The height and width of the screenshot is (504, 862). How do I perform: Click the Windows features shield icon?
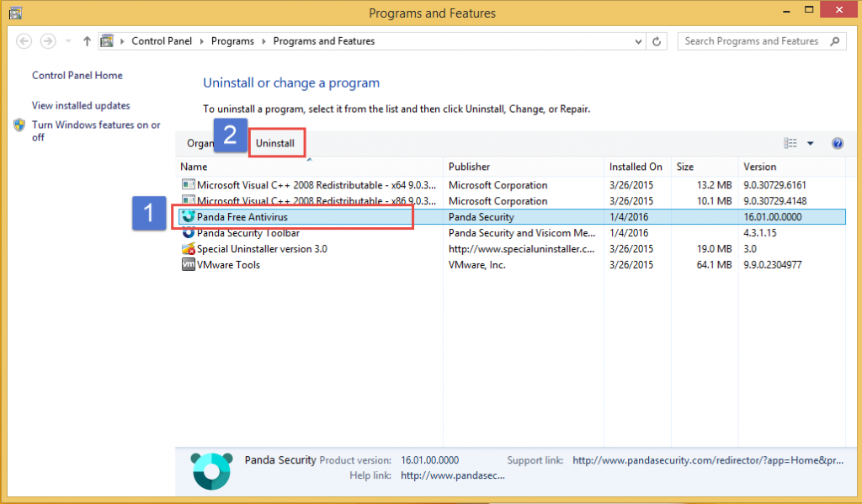click(x=19, y=125)
